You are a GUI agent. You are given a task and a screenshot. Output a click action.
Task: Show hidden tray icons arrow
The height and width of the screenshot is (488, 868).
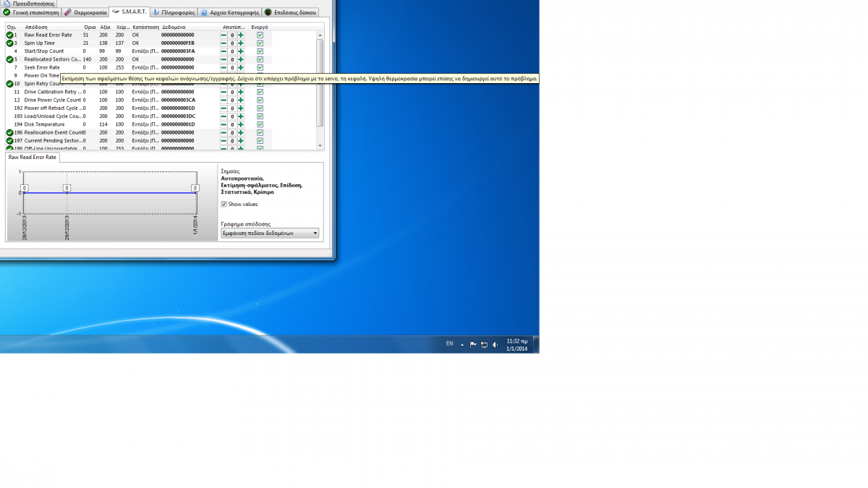click(462, 345)
